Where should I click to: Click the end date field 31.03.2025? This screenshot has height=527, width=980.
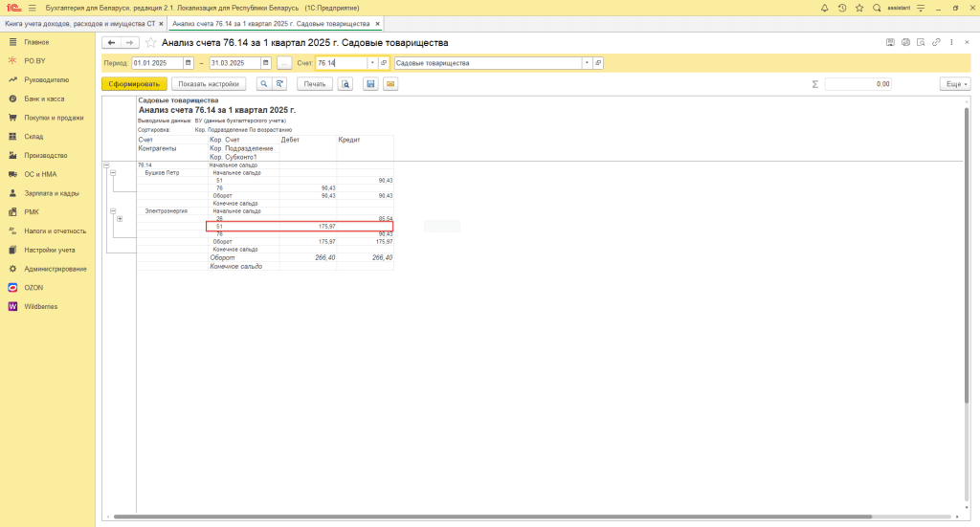[235, 63]
